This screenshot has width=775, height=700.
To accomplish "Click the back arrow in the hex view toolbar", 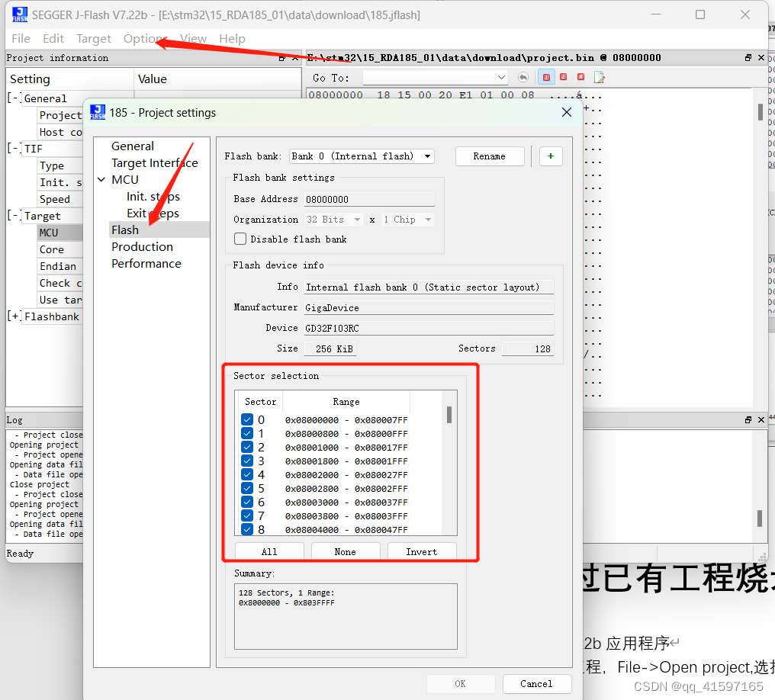I will point(523,77).
